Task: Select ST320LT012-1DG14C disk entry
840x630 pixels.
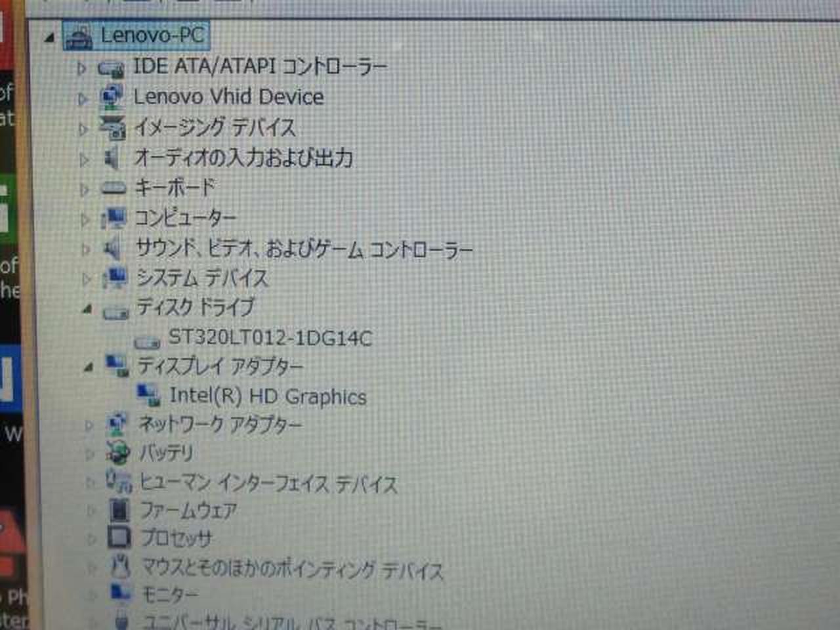Action: 270,338
